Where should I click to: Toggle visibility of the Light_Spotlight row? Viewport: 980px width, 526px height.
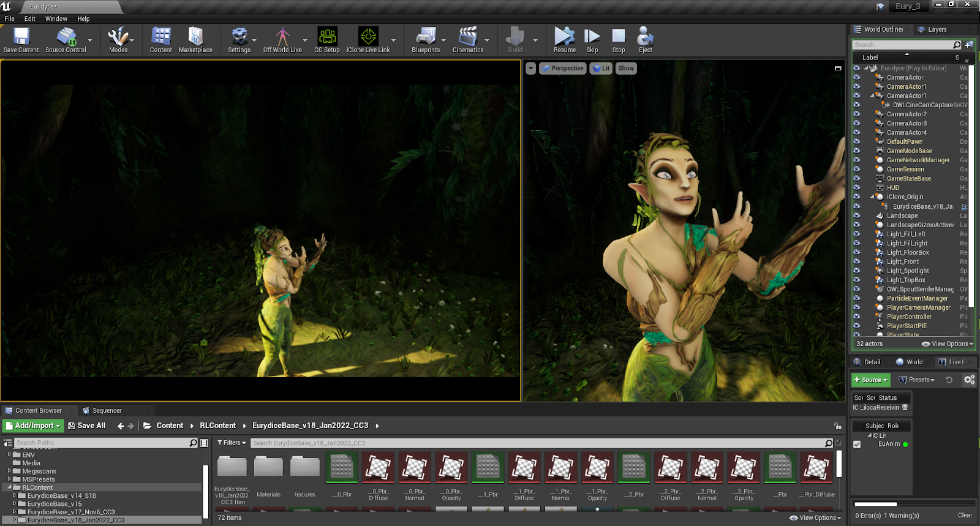[857, 271]
